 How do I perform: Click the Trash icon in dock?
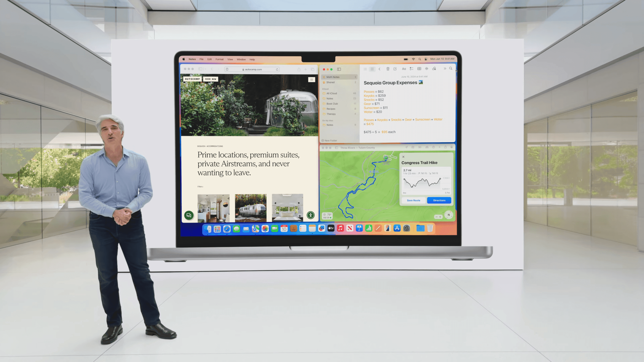coord(430,229)
